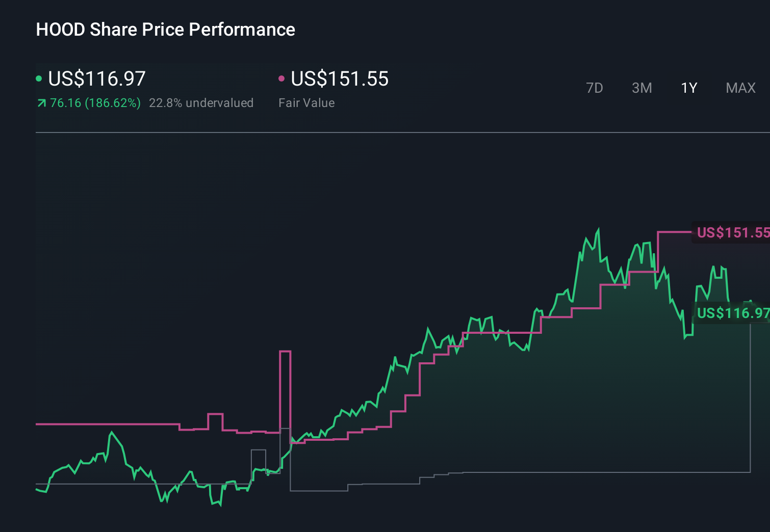Toggle the Fair Value series visibility

281,78
